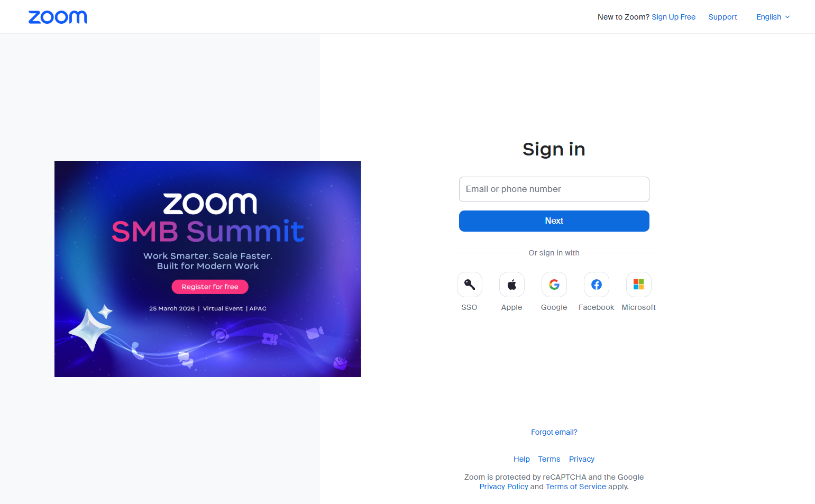815x504 pixels.
Task: Sign in with the Google icon
Action: coord(554,284)
